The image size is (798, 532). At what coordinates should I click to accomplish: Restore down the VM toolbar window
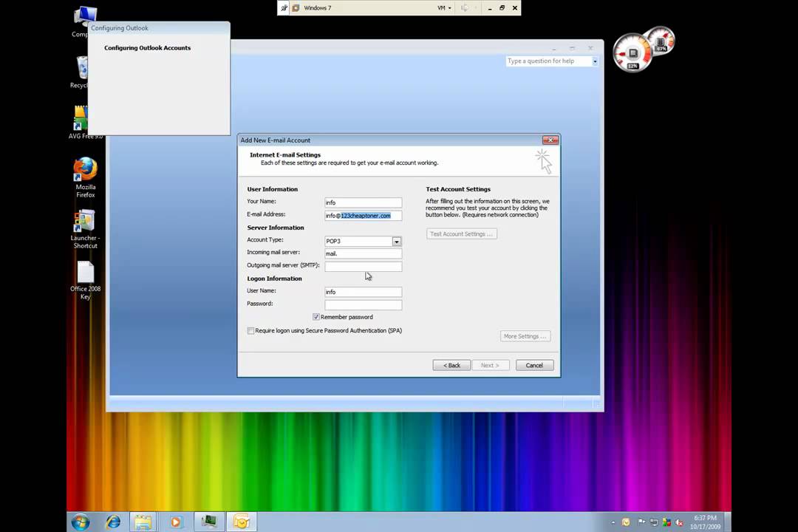click(x=502, y=7)
